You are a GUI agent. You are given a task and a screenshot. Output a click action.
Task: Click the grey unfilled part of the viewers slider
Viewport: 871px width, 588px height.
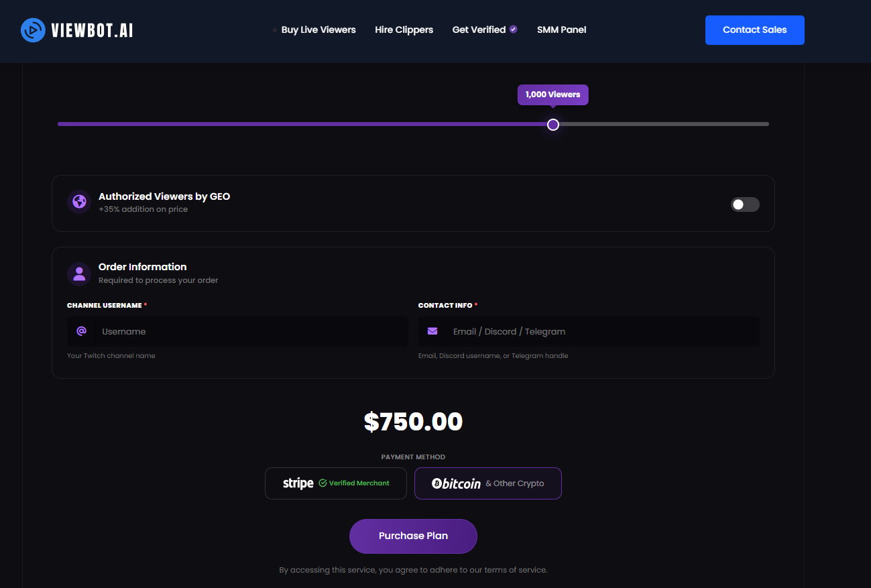[x=664, y=124]
